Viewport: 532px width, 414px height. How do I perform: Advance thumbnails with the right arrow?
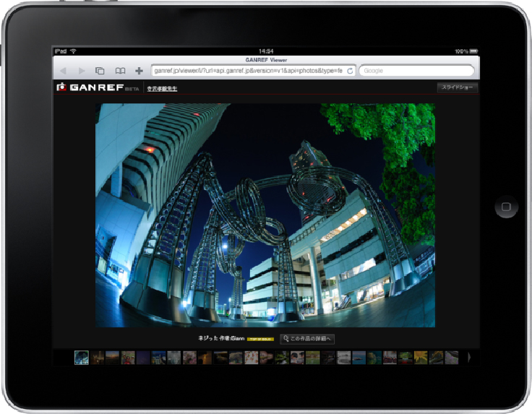click(469, 358)
